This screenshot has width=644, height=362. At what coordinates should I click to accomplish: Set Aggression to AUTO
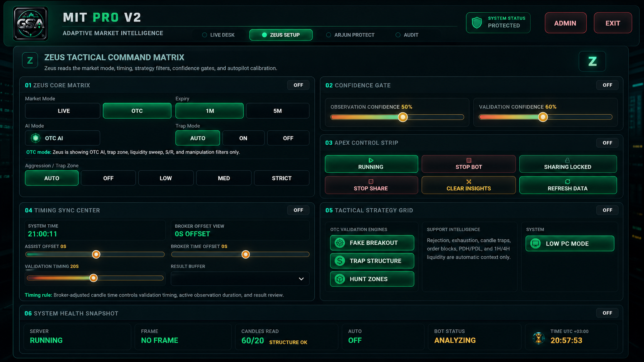point(52,178)
